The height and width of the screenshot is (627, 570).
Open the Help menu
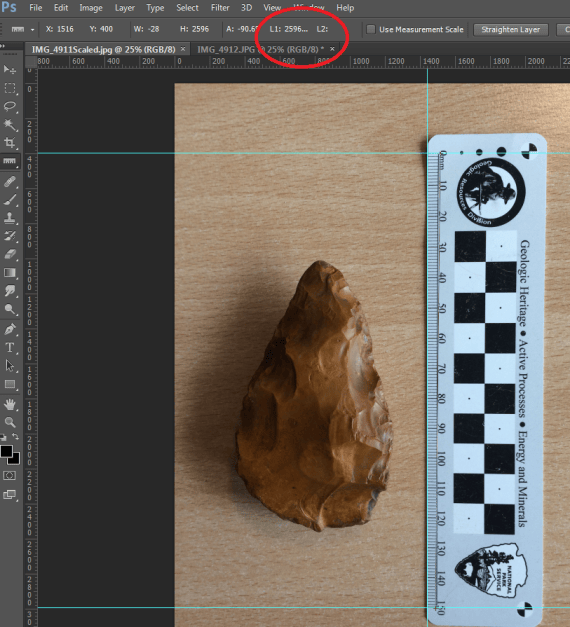click(345, 8)
